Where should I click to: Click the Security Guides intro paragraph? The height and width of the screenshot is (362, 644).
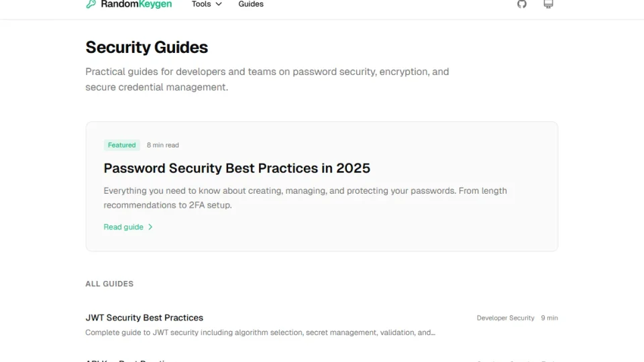(x=267, y=79)
